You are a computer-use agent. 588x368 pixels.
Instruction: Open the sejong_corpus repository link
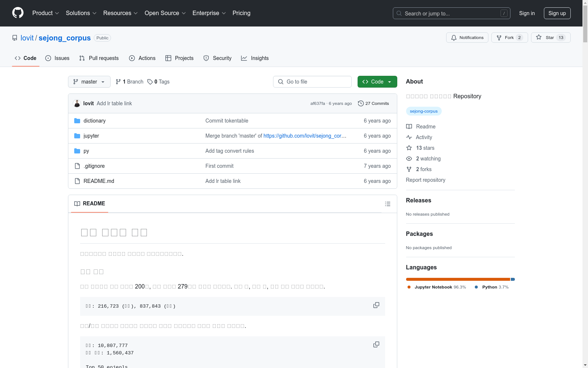pyautogui.click(x=65, y=38)
